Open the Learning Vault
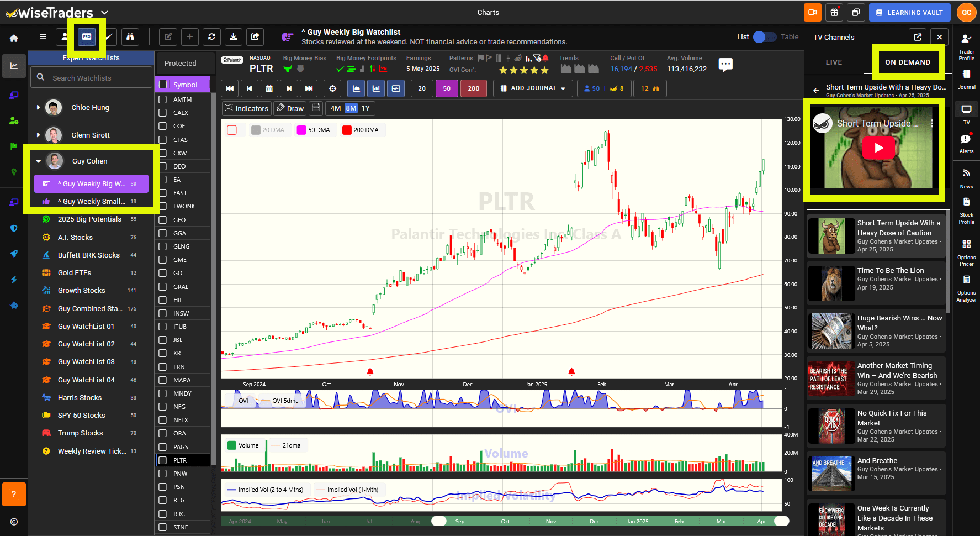 coord(909,12)
